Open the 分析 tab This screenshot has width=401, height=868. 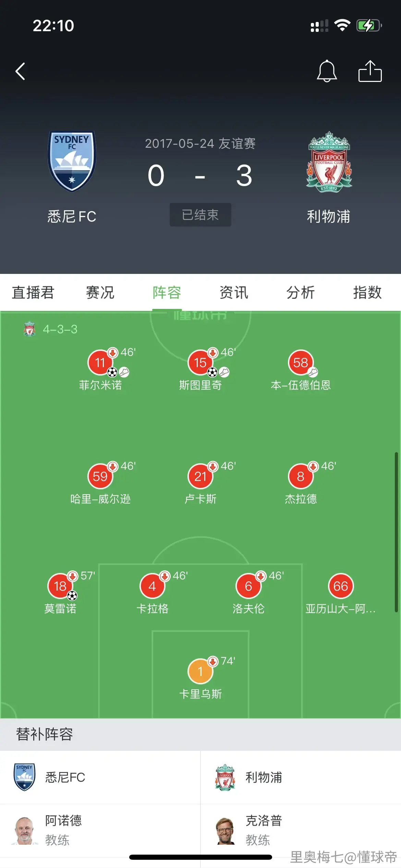tap(301, 292)
